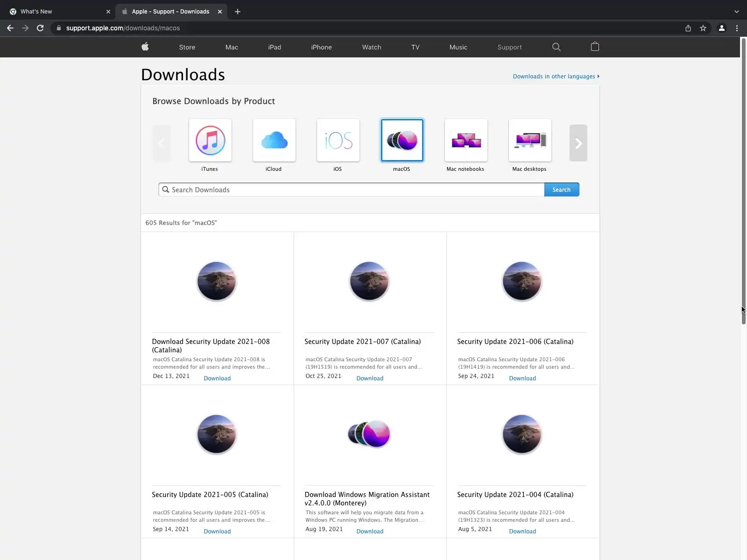Open the Watch menu
747x560 pixels.
tap(372, 47)
